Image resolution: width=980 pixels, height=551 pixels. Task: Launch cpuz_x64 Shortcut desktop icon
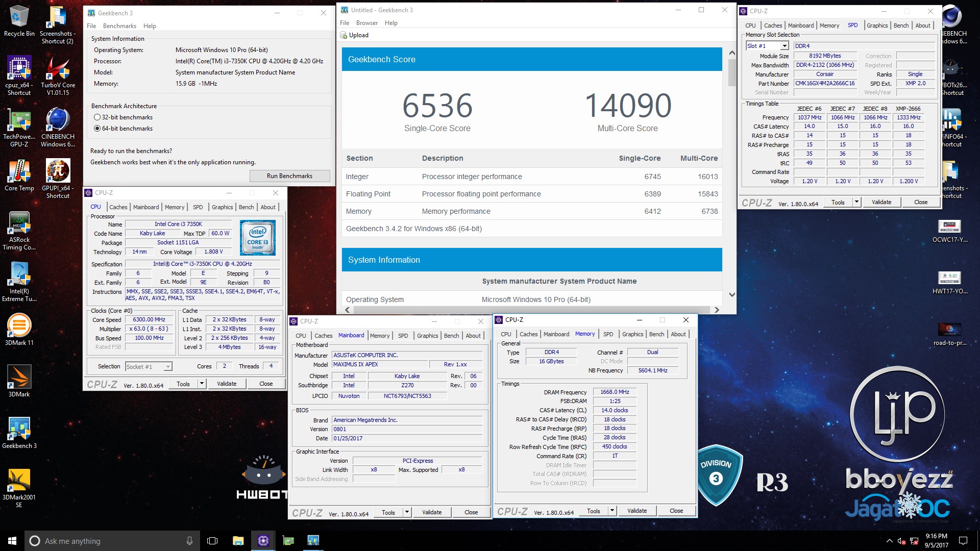[19, 76]
